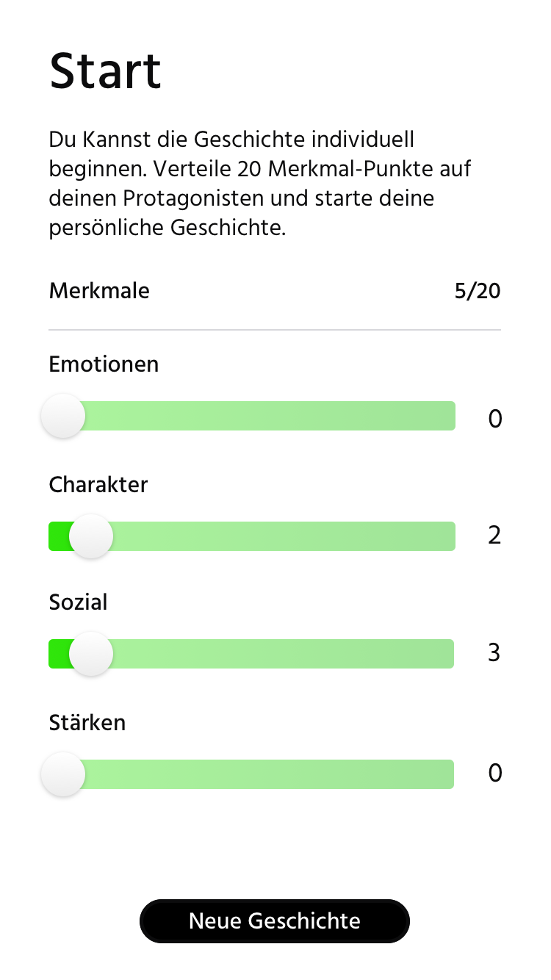Select the Sozial value number 3
The height and width of the screenshot is (980, 551).
(x=494, y=652)
